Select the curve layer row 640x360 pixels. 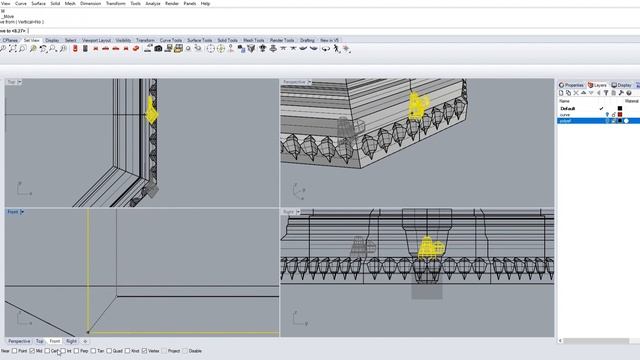tap(598, 115)
